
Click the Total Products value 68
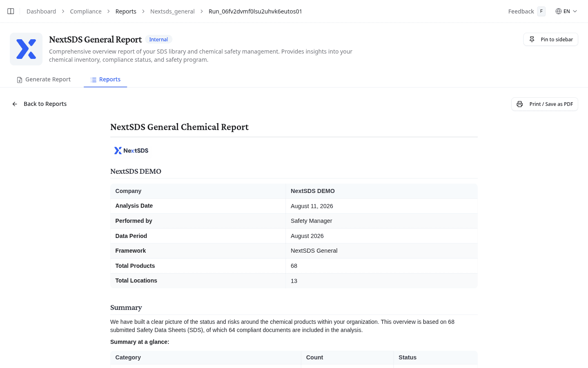coord(294,266)
